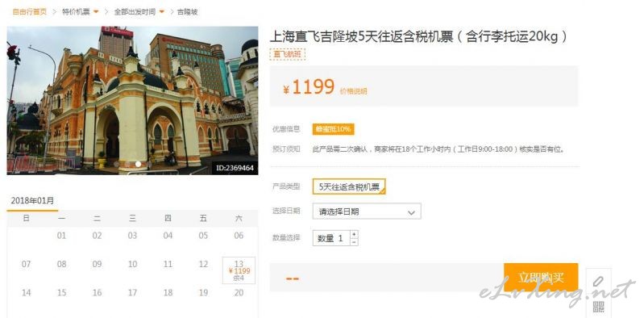Click calendar date 12
Screen dimensions: 644x318
coord(203,264)
